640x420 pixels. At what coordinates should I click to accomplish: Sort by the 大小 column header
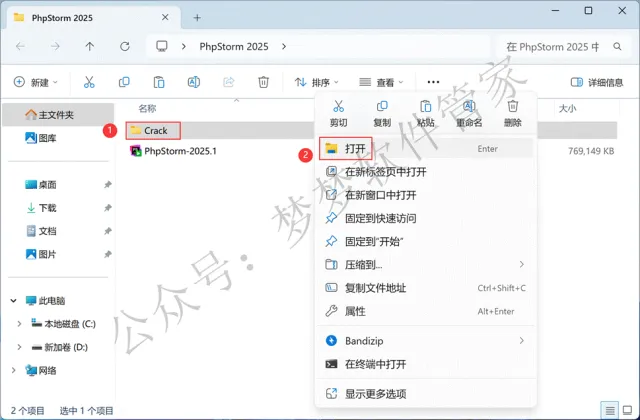coord(567,108)
